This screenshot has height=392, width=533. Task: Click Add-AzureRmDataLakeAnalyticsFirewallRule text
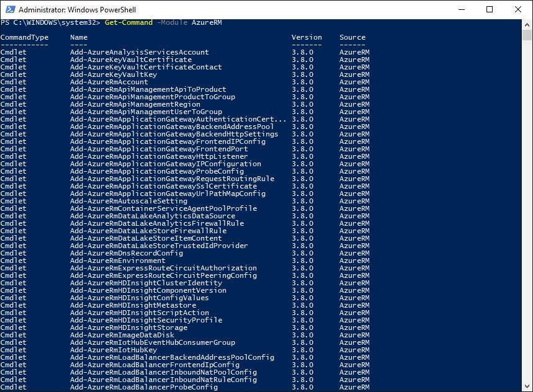(x=157, y=224)
